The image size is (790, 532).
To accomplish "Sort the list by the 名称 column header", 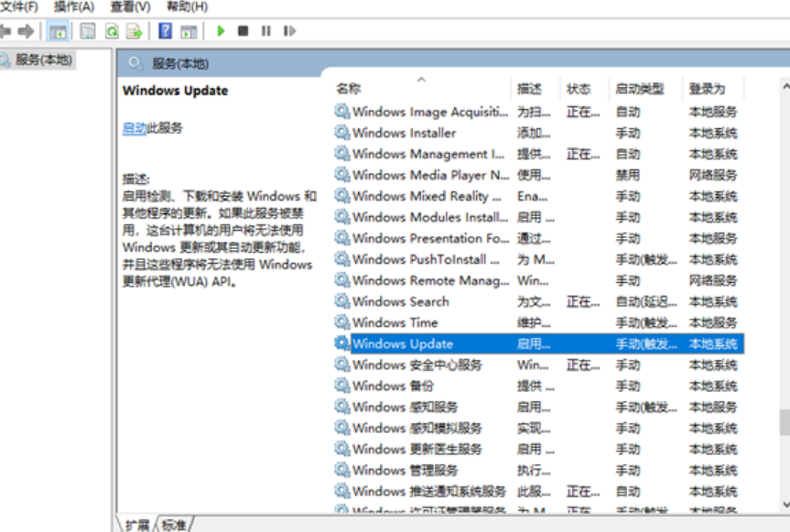I will 349,89.
